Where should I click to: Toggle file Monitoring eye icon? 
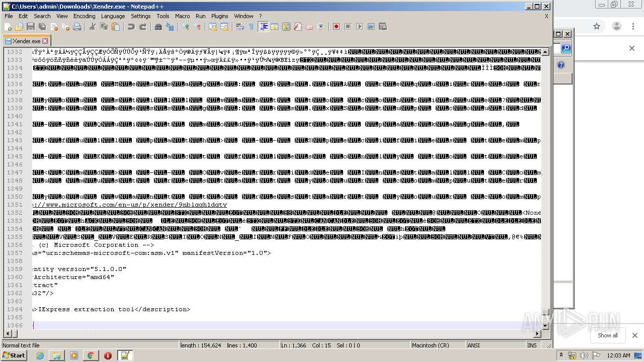321,27
